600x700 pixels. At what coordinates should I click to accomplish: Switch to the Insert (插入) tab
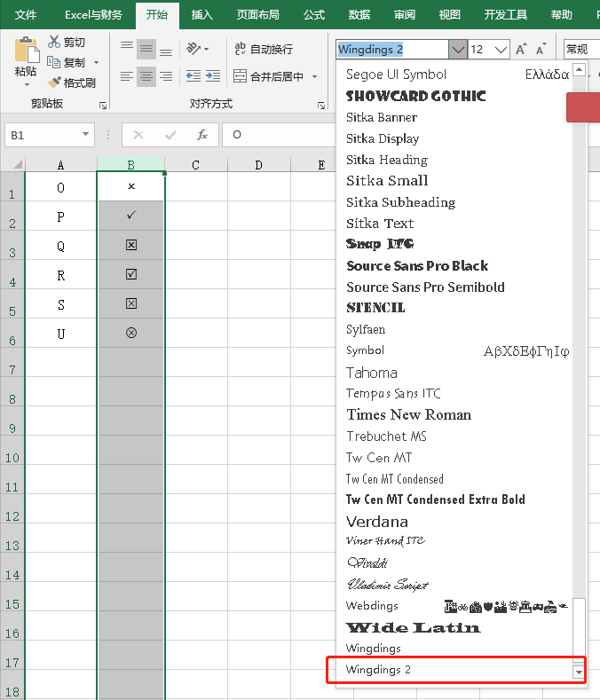point(202,15)
